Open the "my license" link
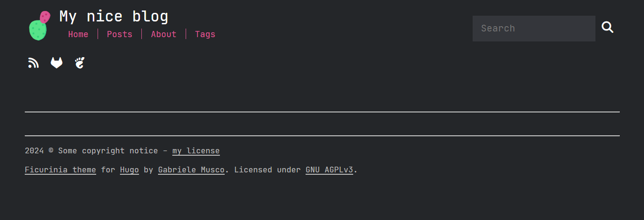This screenshot has width=644, height=220. pyautogui.click(x=196, y=151)
